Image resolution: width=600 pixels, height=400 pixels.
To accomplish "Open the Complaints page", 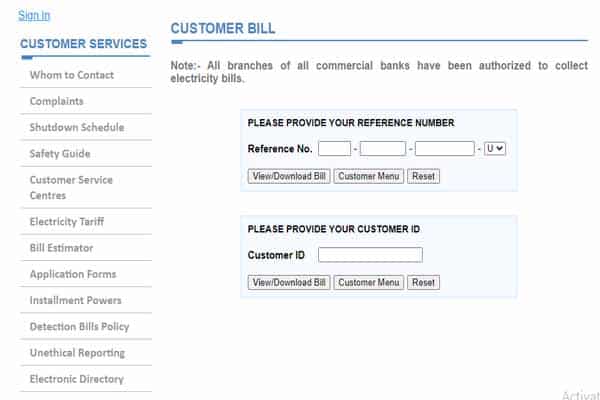I will coord(57,101).
